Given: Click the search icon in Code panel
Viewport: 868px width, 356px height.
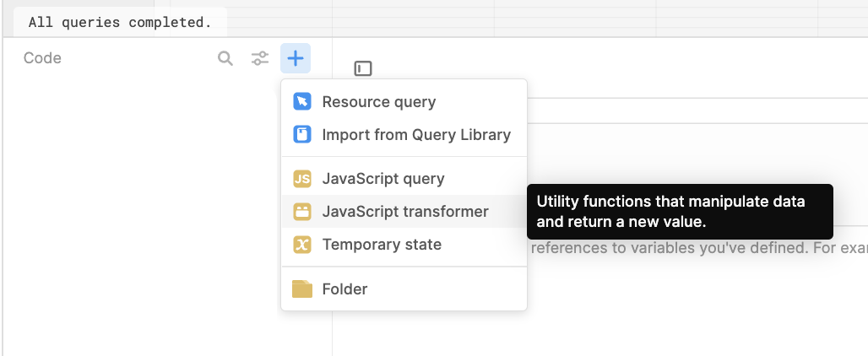Looking at the screenshot, I should [225, 58].
